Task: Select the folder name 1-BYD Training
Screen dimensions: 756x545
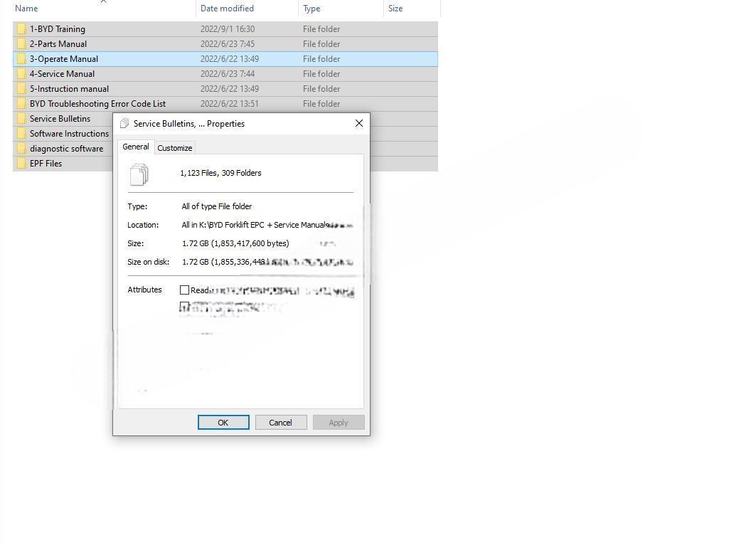Action: click(x=58, y=29)
